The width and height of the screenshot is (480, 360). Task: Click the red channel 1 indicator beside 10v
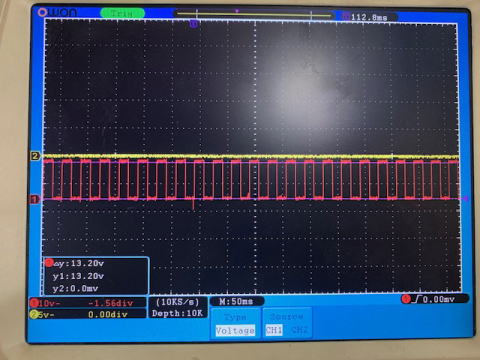click(x=34, y=303)
